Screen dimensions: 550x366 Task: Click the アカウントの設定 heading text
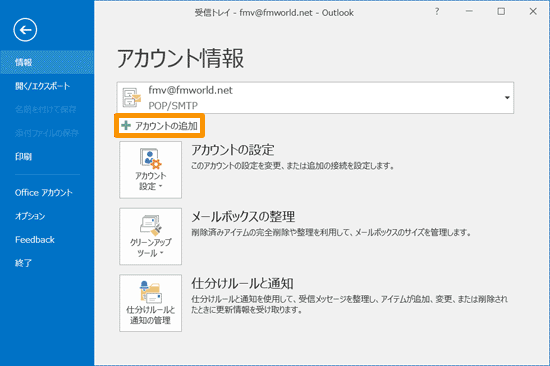(x=233, y=150)
